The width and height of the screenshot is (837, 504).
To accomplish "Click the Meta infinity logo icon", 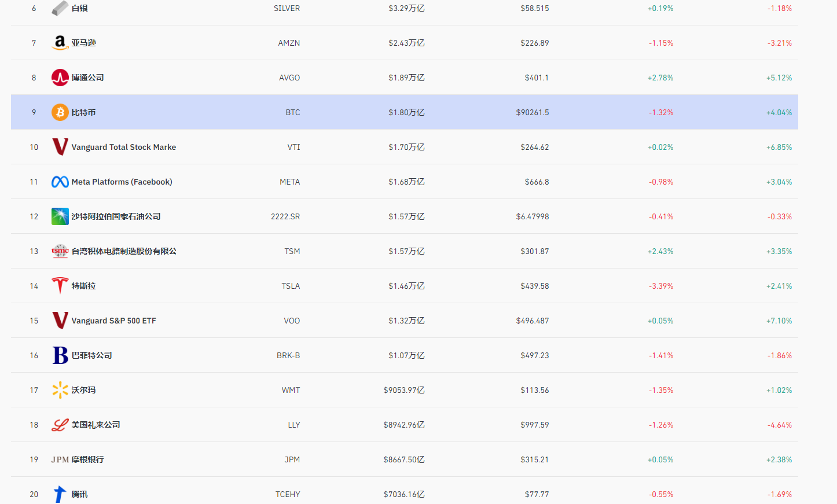I will tap(60, 182).
